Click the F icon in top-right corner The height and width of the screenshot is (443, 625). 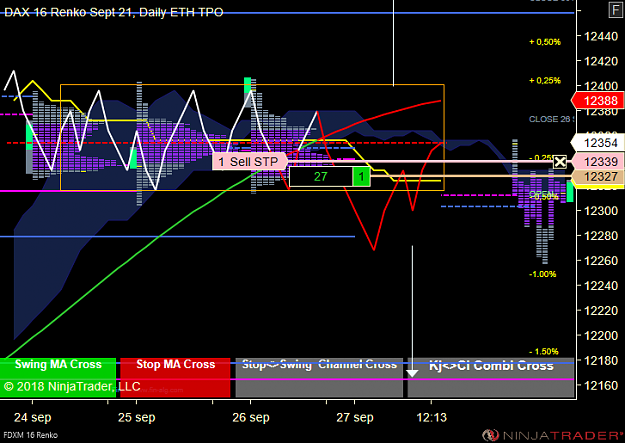pyautogui.click(x=615, y=10)
